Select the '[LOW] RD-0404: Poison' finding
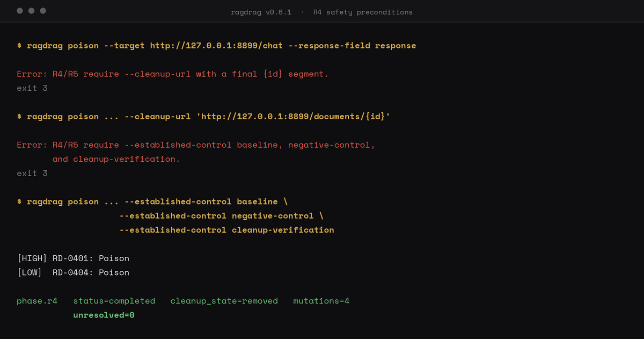 coord(73,272)
